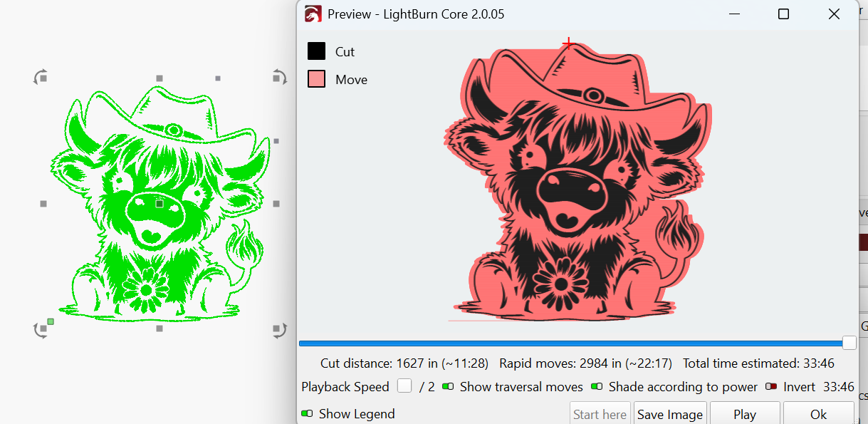Click Ok to close the preview
The height and width of the screenshot is (424, 868).
pos(819,414)
